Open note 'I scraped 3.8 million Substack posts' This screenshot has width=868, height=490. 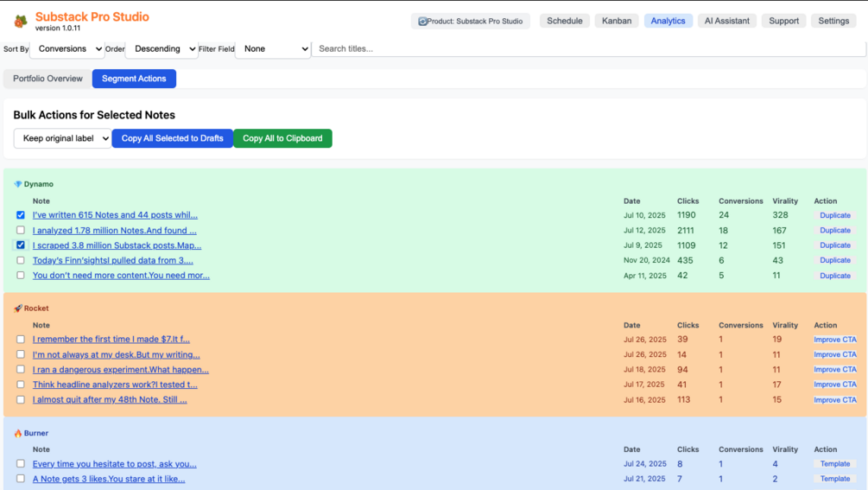point(117,245)
